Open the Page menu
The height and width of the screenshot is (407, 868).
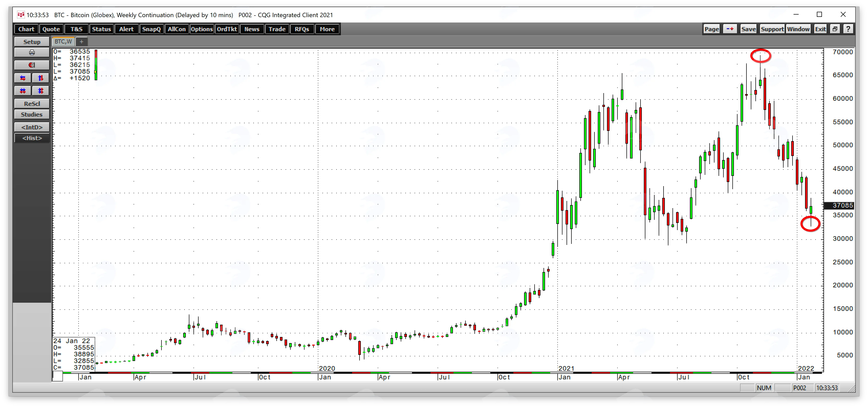coord(712,29)
